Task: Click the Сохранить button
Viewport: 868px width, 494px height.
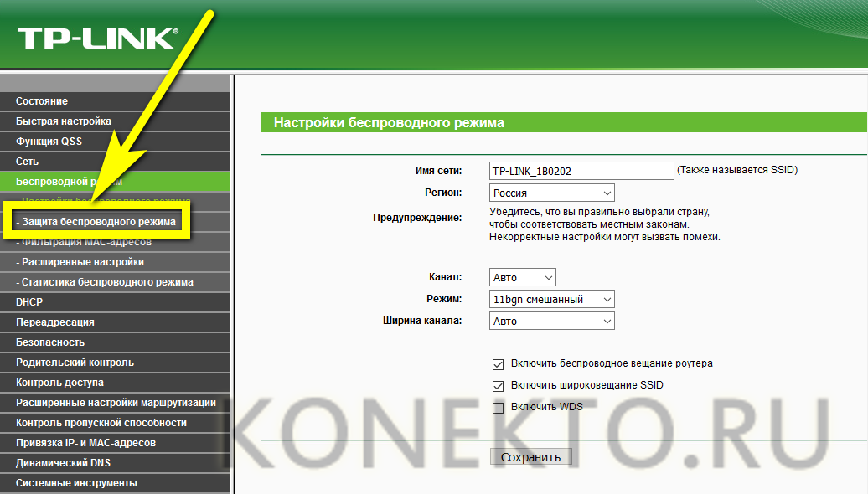Action: coord(531,457)
